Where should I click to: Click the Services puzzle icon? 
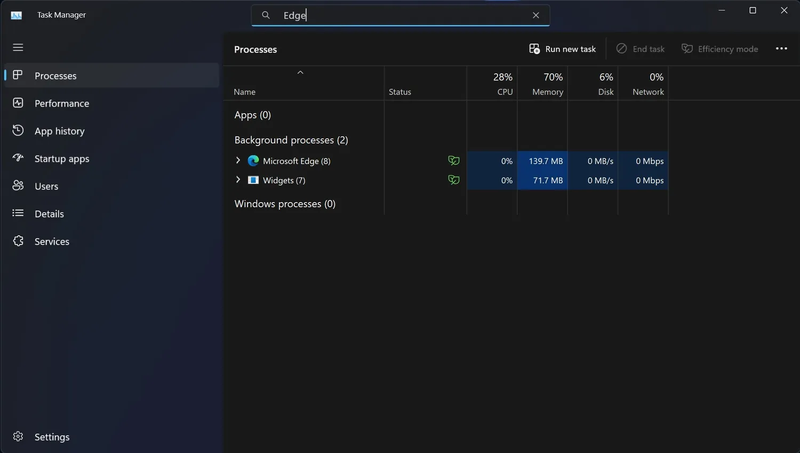coord(18,240)
